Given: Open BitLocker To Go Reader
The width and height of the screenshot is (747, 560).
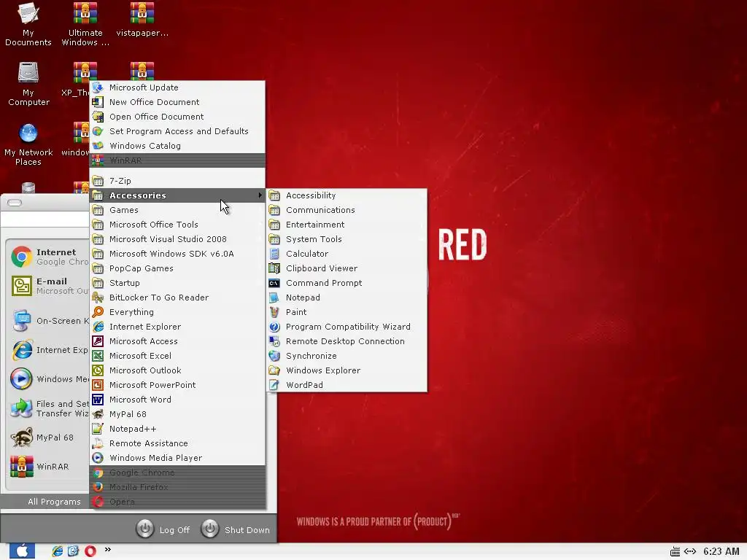Looking at the screenshot, I should coord(177,297).
